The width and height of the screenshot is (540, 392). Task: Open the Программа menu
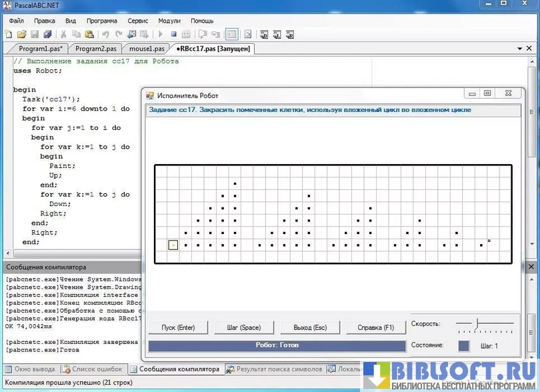101,21
